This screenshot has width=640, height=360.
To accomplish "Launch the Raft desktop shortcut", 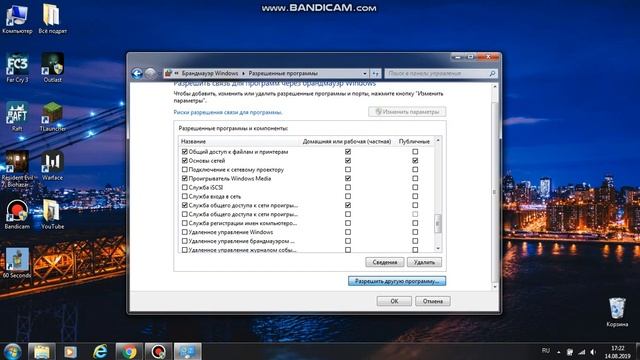I will coord(17,117).
